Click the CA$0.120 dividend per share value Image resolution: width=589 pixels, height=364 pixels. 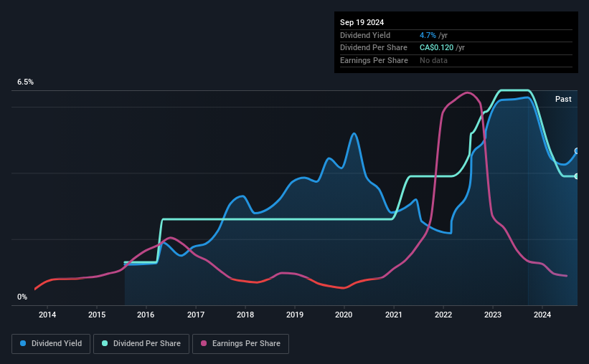(x=436, y=48)
